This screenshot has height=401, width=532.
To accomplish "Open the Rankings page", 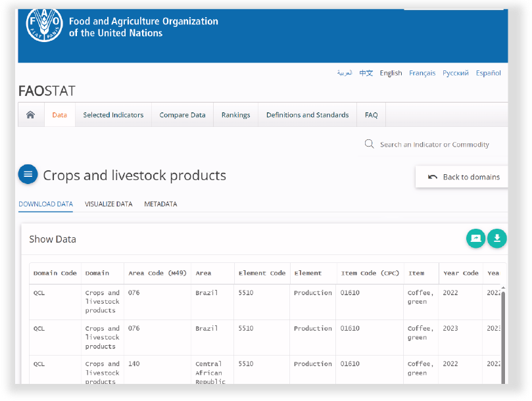I will tap(235, 115).
